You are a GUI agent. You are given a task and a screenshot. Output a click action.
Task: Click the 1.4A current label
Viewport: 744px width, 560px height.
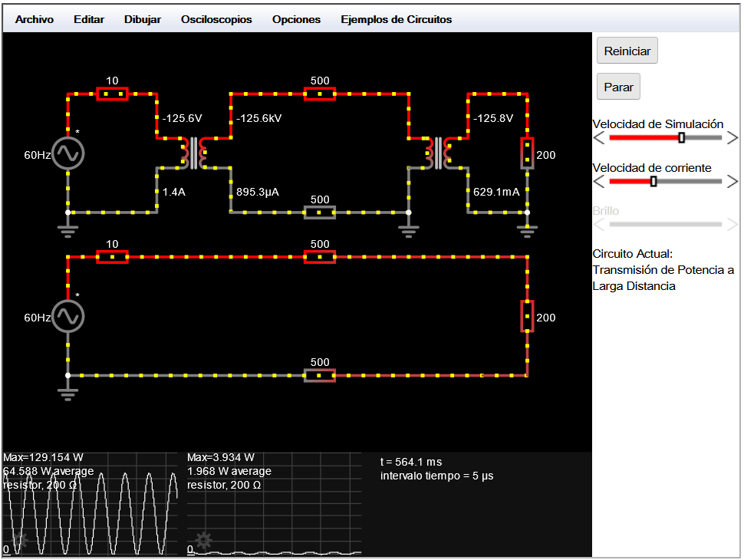pos(173,192)
